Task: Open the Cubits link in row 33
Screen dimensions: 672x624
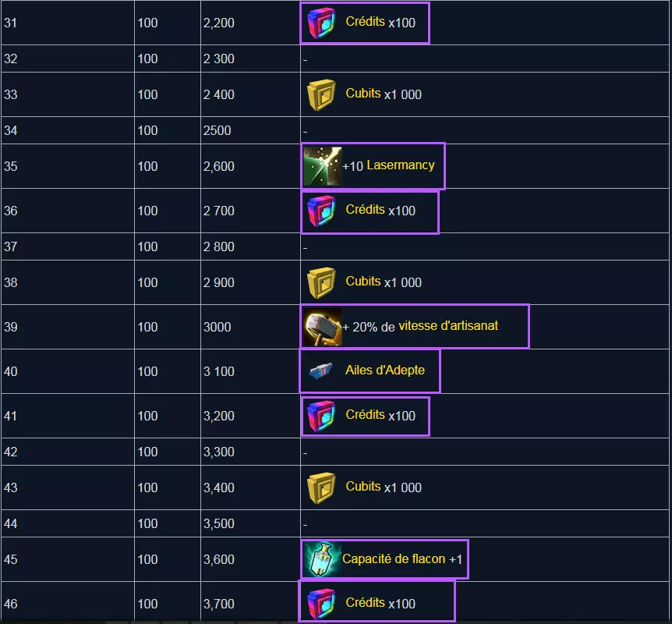Action: [363, 94]
